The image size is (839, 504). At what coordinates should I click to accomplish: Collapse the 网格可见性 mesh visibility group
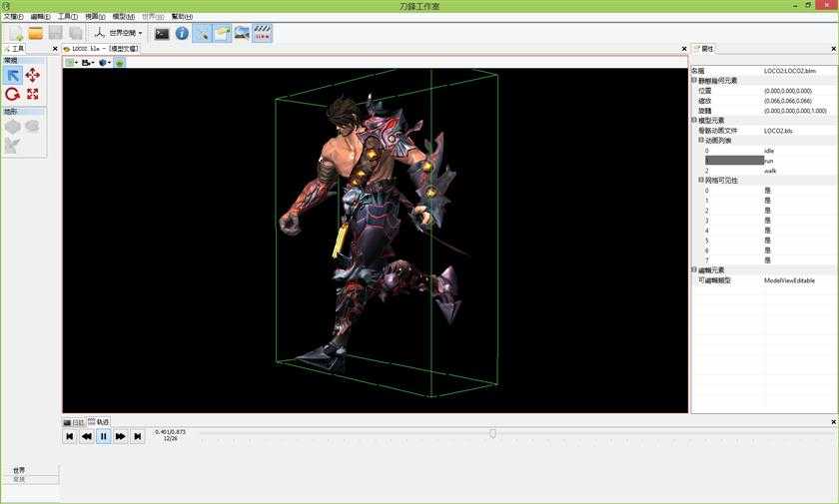701,180
